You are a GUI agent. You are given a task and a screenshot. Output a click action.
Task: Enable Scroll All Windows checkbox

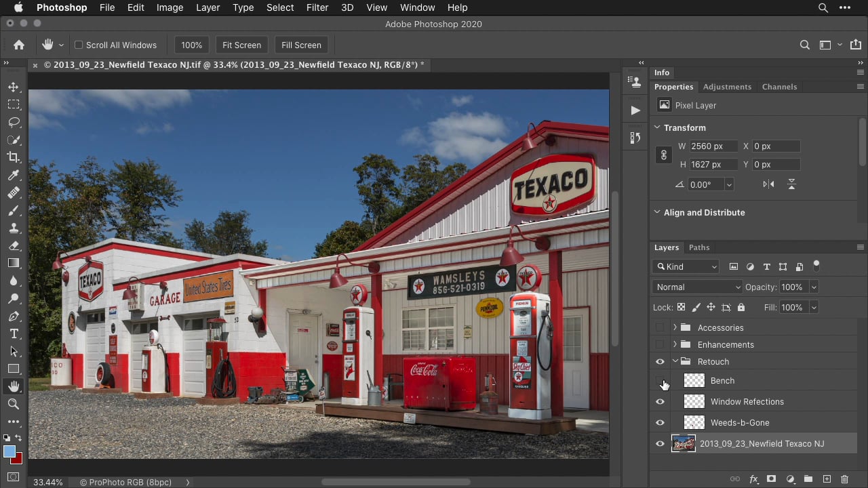pyautogui.click(x=79, y=45)
